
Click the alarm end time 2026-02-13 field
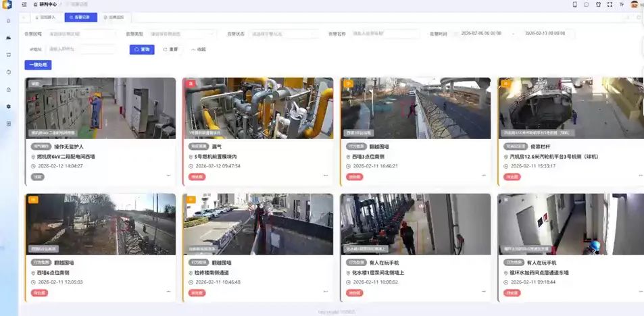coord(545,34)
